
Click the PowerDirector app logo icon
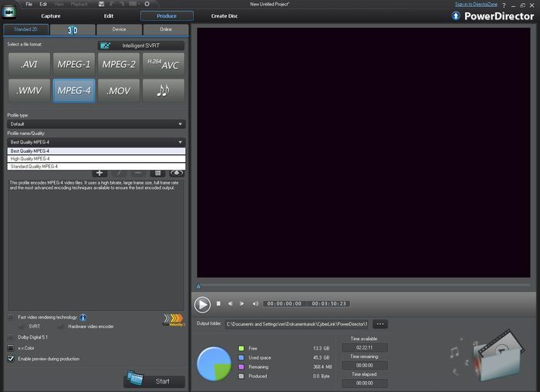8,12
